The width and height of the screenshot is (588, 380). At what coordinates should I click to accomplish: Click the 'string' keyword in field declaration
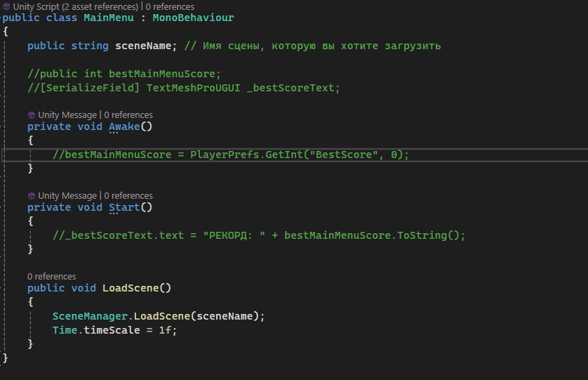click(90, 46)
